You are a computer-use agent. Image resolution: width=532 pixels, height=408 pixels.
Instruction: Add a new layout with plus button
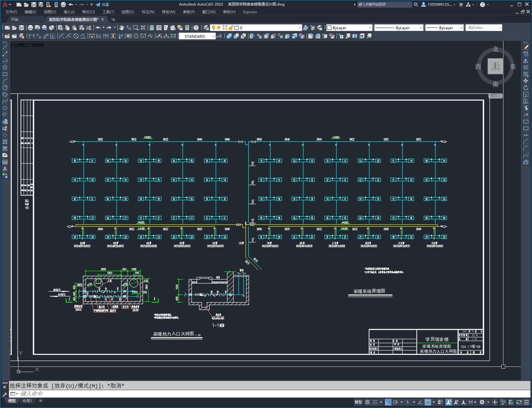40,401
